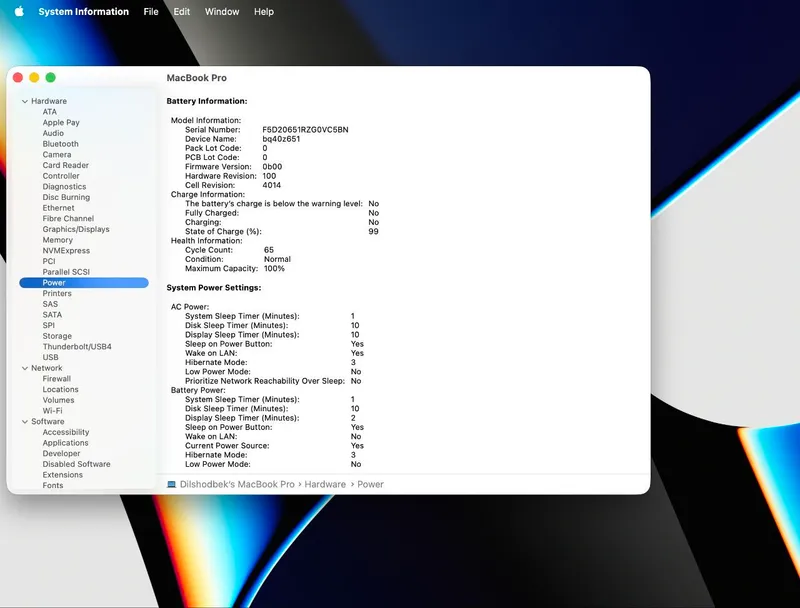This screenshot has height=608, width=800.
Task: Click the serial number F5D20651RZG0VC5BN
Action: point(305,130)
